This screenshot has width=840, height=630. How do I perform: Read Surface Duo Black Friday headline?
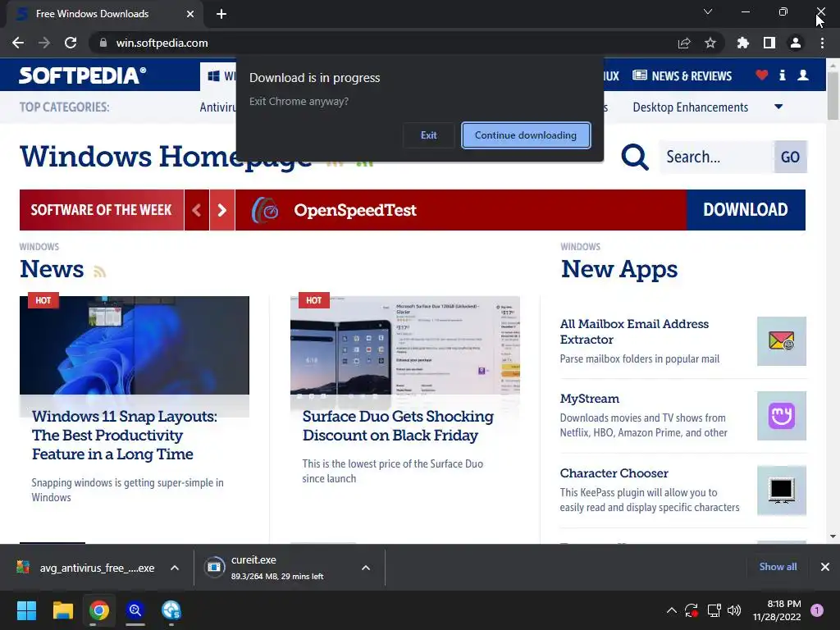(398, 426)
